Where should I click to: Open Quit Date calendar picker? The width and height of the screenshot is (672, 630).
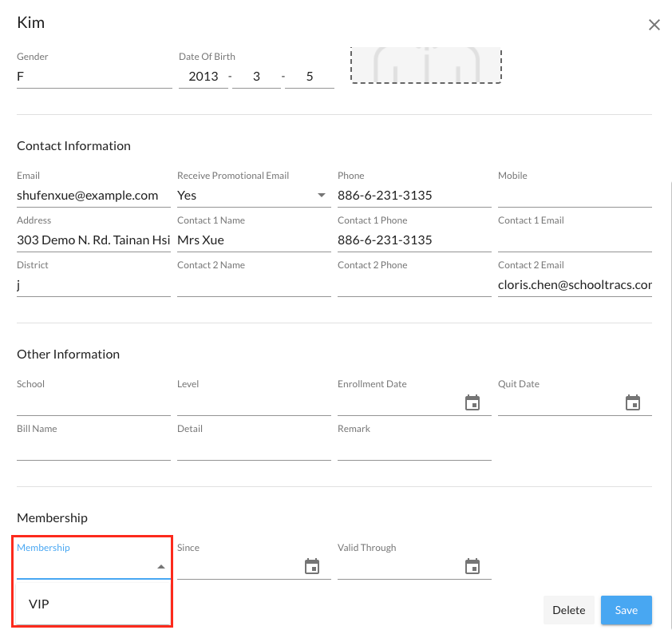(633, 403)
